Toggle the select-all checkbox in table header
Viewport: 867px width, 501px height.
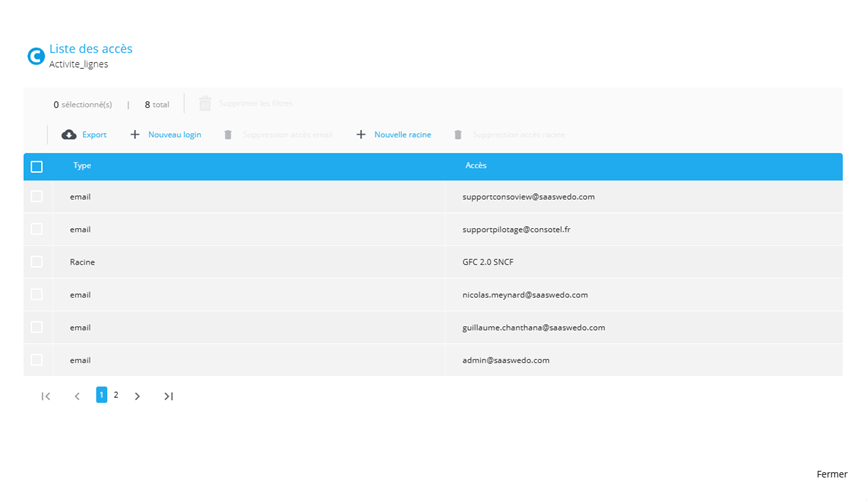37,166
